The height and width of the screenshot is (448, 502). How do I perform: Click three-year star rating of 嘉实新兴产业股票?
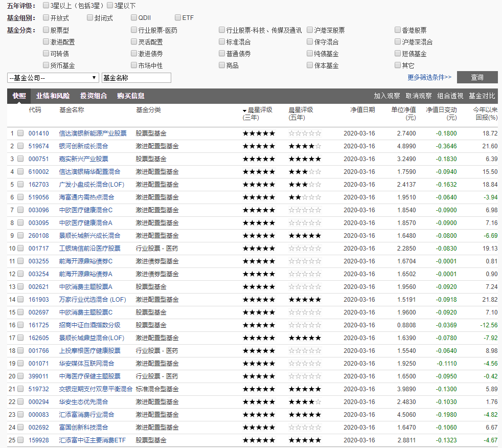pyautogui.click(x=259, y=159)
